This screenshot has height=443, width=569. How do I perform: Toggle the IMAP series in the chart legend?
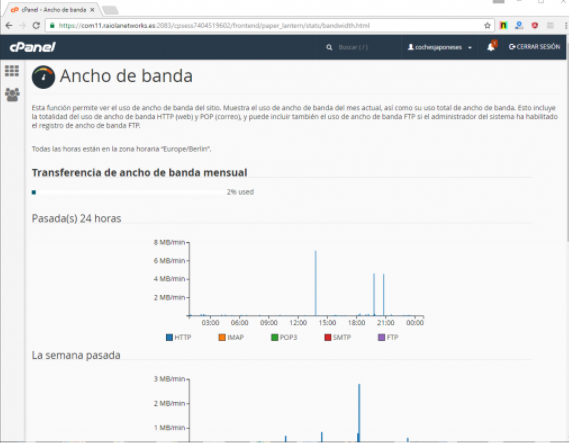(x=231, y=337)
